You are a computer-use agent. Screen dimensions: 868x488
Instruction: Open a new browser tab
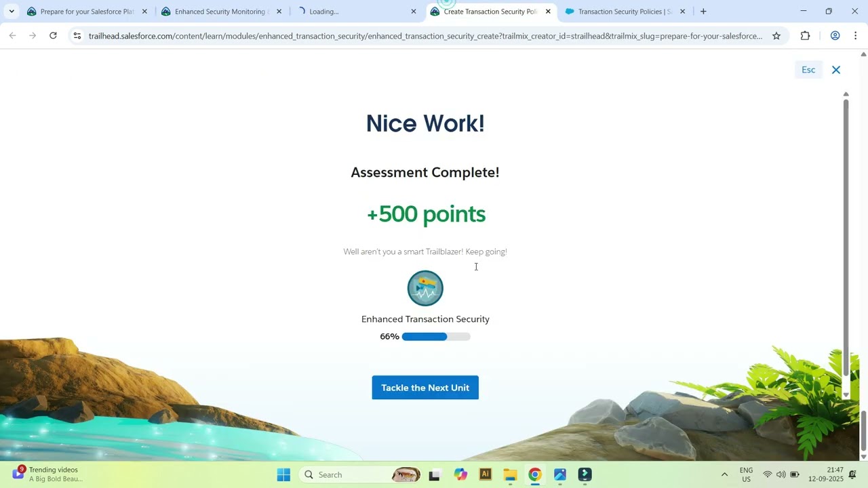(703, 12)
